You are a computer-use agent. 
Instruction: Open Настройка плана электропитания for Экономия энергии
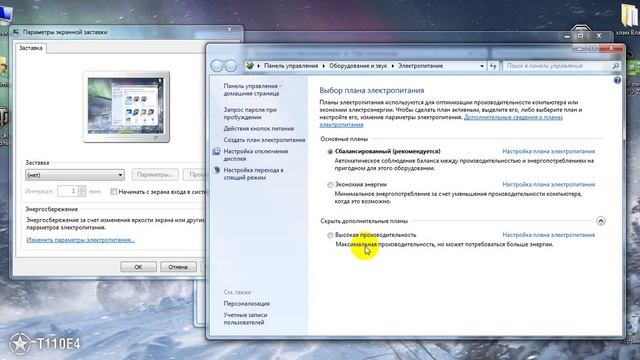click(x=549, y=184)
